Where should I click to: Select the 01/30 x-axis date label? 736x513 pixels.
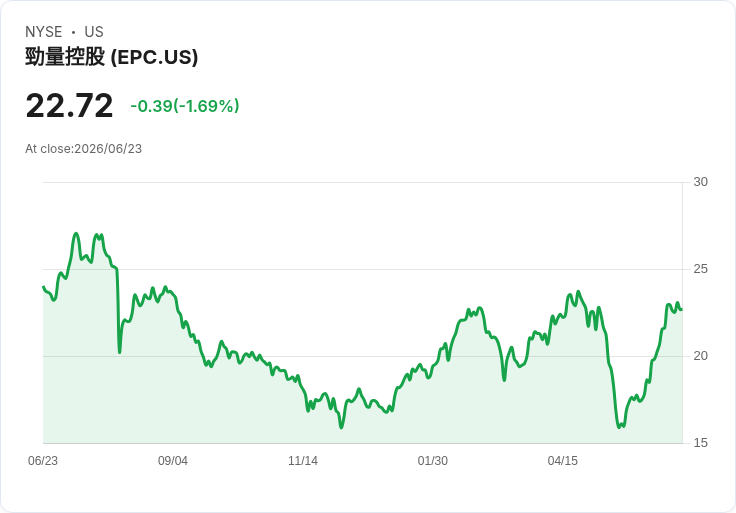click(x=433, y=461)
